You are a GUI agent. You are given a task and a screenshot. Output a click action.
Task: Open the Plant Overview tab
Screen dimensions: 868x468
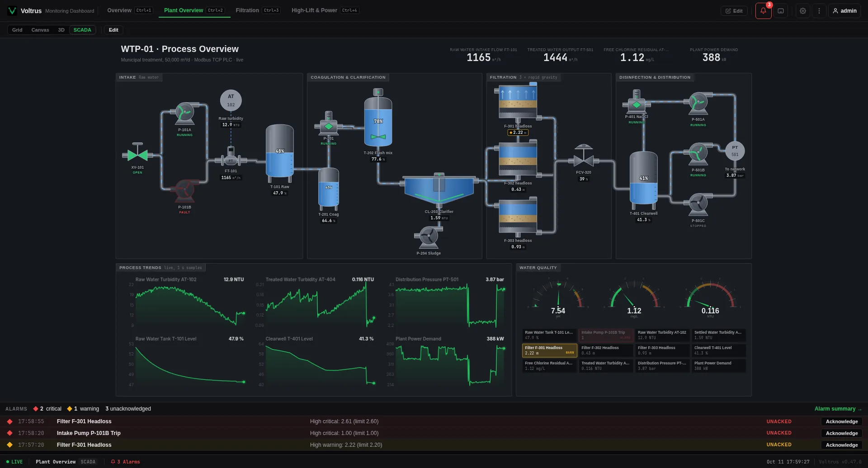(194, 10)
